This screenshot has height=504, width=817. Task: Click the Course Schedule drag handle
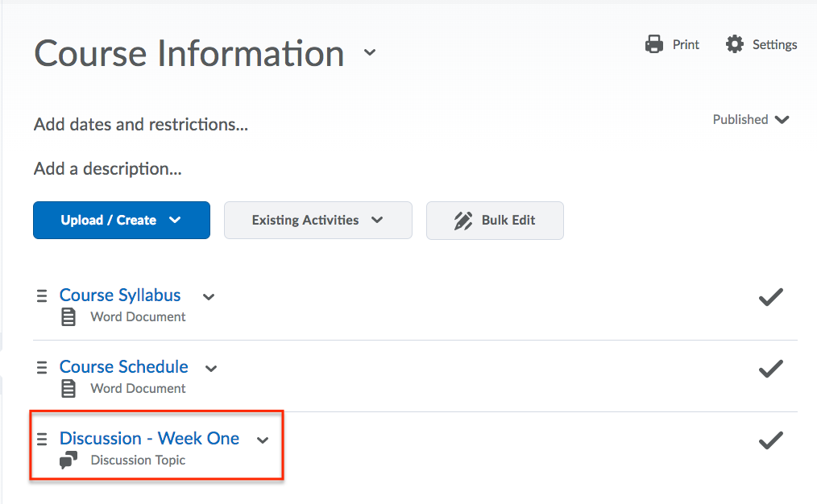pos(42,367)
